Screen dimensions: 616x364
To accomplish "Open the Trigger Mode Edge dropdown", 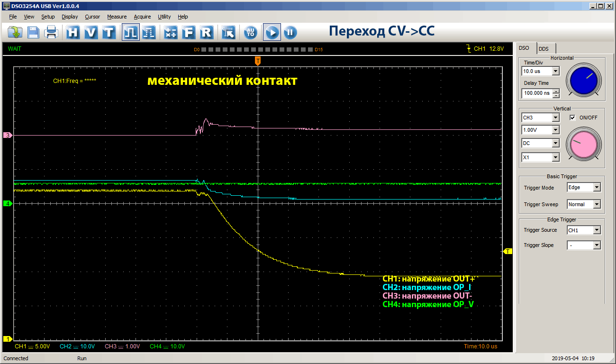I will 597,188.
